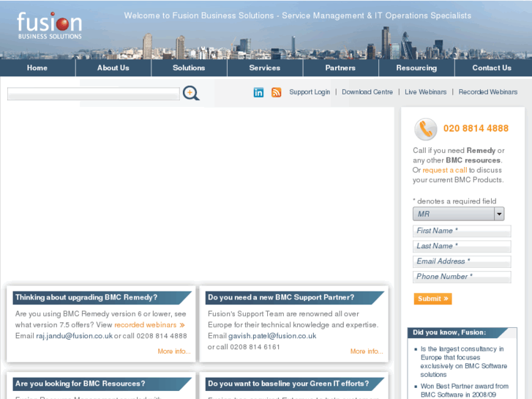Open the Contact Us menu item
Image resolution: width=532 pixels, height=399 pixels.
point(492,68)
